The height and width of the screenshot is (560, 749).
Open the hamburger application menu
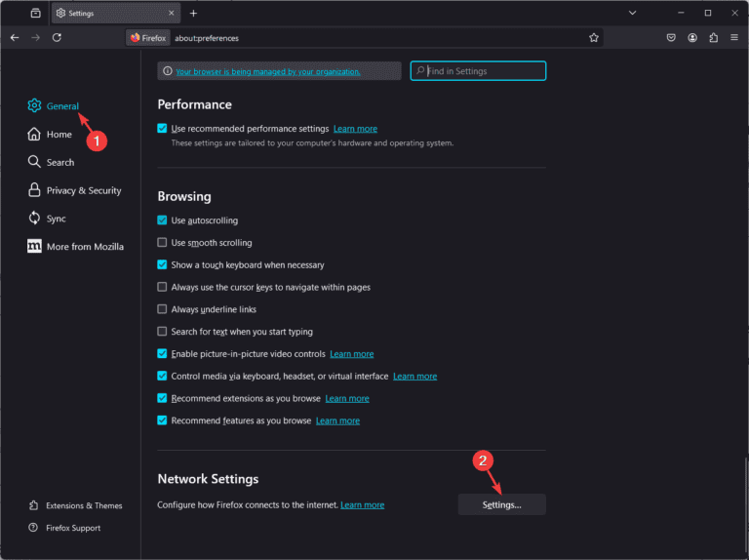pyautogui.click(x=734, y=38)
